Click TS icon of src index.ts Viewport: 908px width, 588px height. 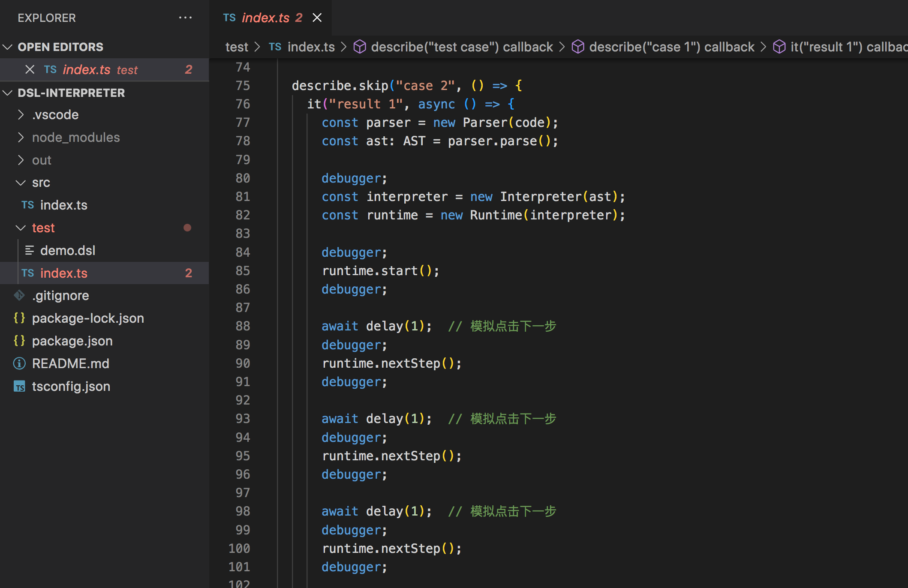[28, 205]
